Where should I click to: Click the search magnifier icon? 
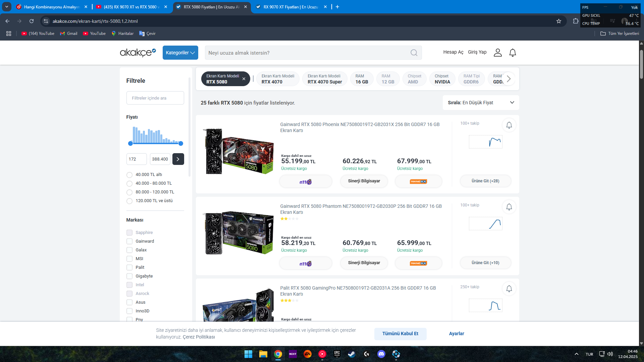click(x=414, y=53)
